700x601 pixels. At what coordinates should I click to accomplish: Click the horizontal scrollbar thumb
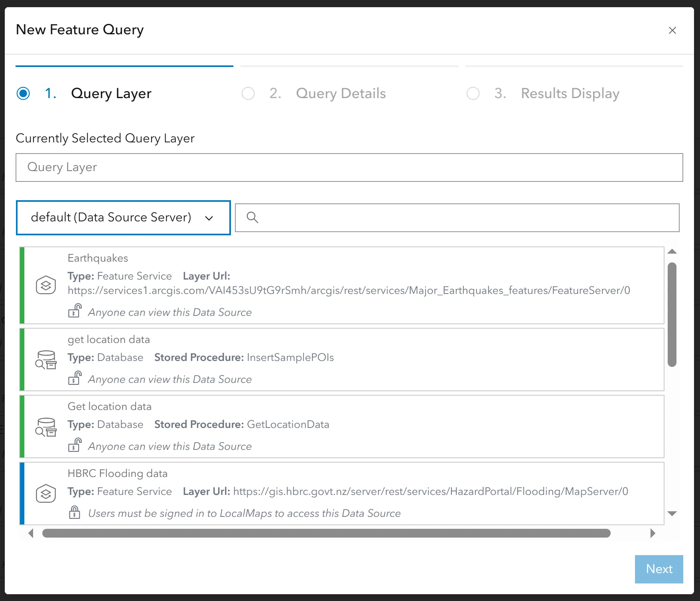[326, 533]
